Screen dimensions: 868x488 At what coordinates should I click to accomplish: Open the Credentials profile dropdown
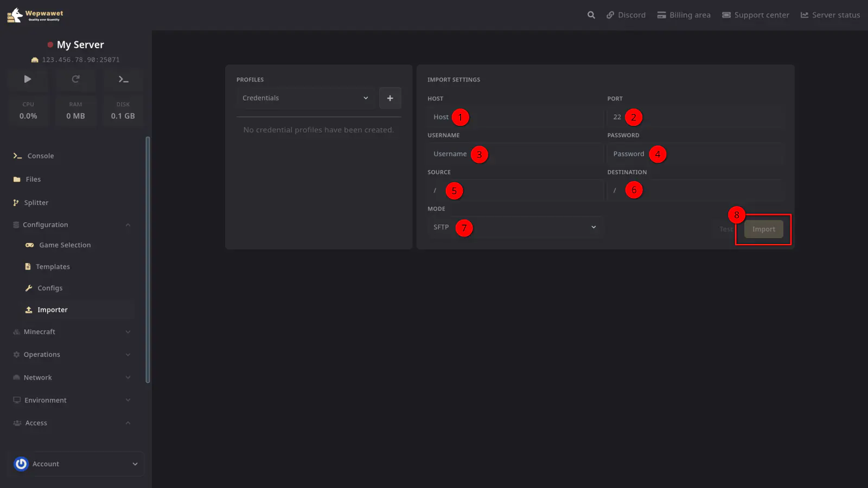(305, 98)
